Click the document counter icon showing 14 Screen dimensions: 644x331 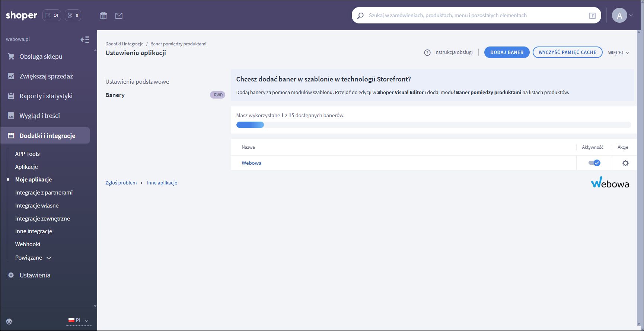coord(52,15)
